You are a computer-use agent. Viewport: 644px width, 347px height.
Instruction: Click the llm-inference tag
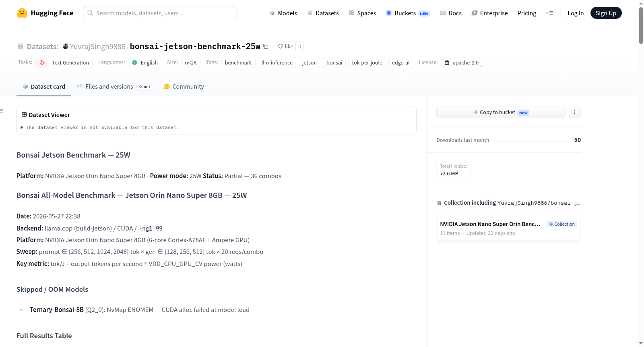tap(277, 62)
